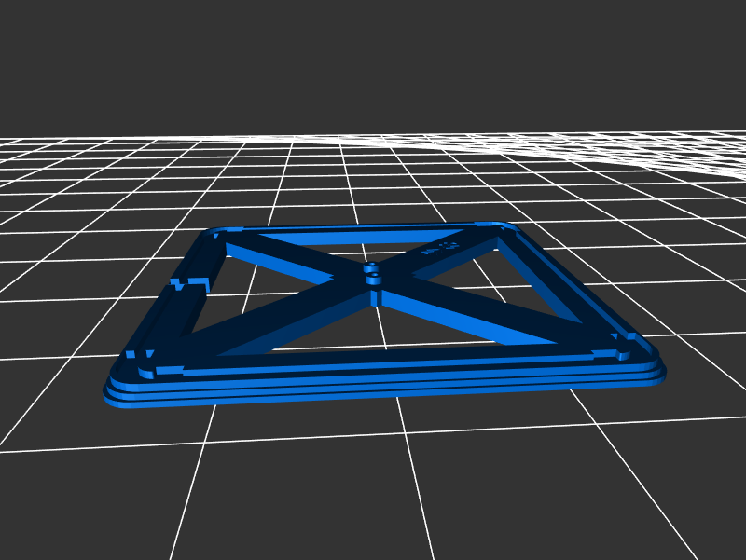746x560 pixels.
Task: Click the notch cutout on the left frame side
Action: pyautogui.click(x=188, y=282)
